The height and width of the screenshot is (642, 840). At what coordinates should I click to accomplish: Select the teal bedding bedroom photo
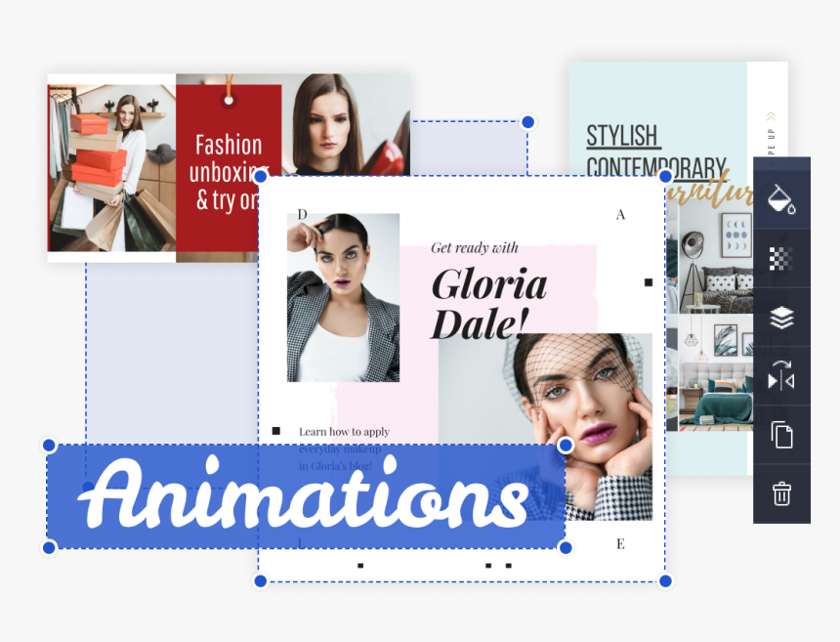[716, 373]
